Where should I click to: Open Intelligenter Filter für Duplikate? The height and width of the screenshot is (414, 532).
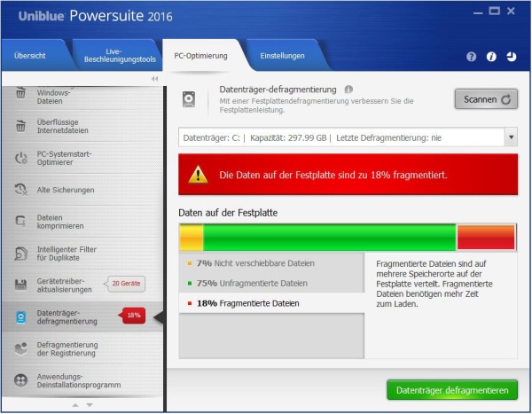tap(82, 254)
